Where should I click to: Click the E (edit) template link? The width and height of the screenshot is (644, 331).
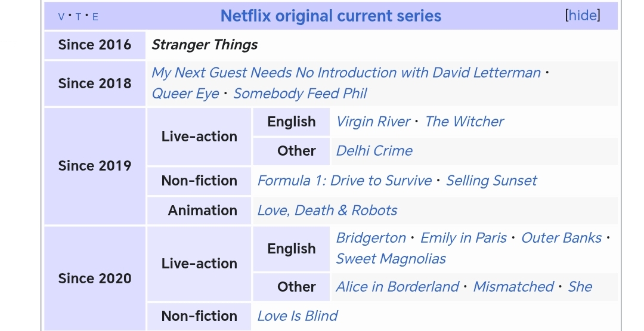click(95, 17)
